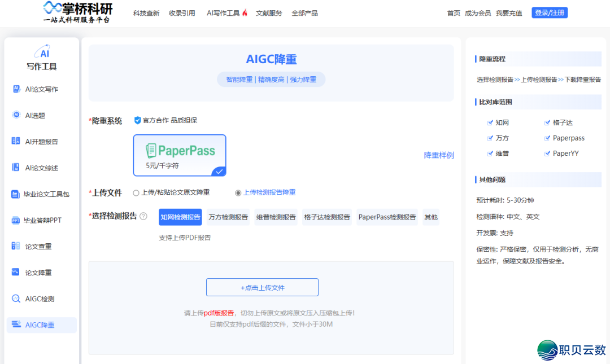The height and width of the screenshot is (364, 610).
Task: Click the 掌桥科研 site logo
Action: coord(77,12)
